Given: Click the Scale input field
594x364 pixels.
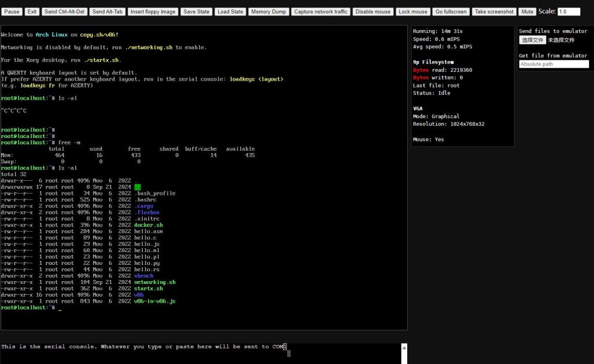Looking at the screenshot, I should pyautogui.click(x=568, y=12).
